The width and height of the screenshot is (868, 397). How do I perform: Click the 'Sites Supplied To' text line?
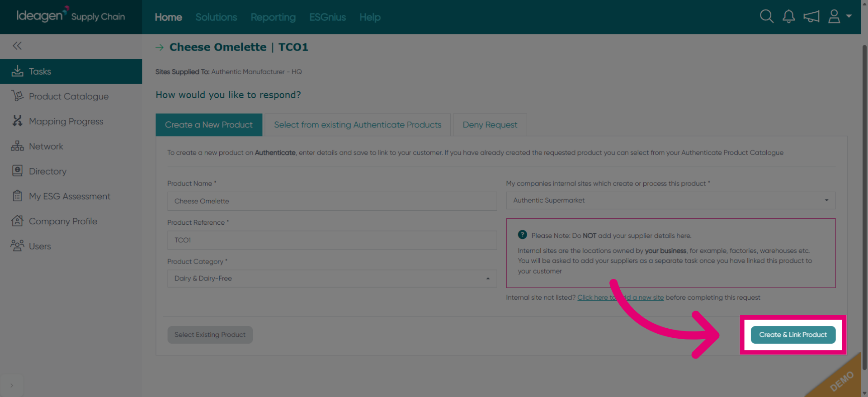[x=228, y=71]
